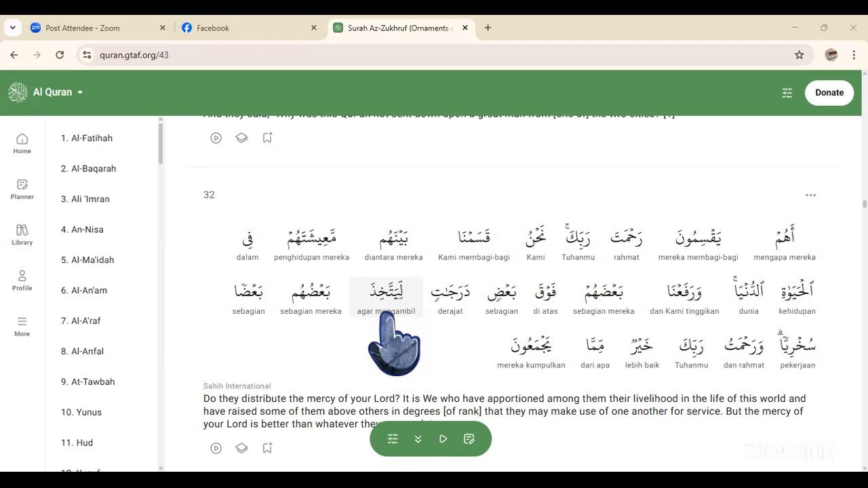Bookmark verse 32
The height and width of the screenshot is (488, 868).
pos(267,448)
